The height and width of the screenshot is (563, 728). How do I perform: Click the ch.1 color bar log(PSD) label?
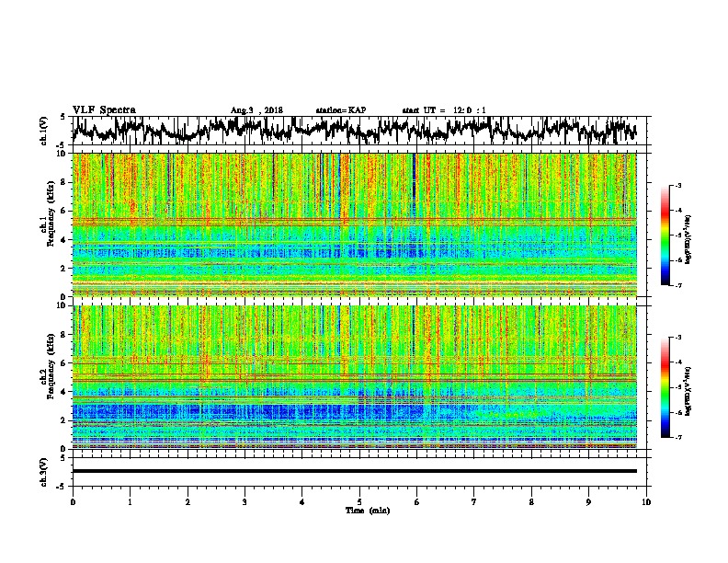[x=688, y=240]
